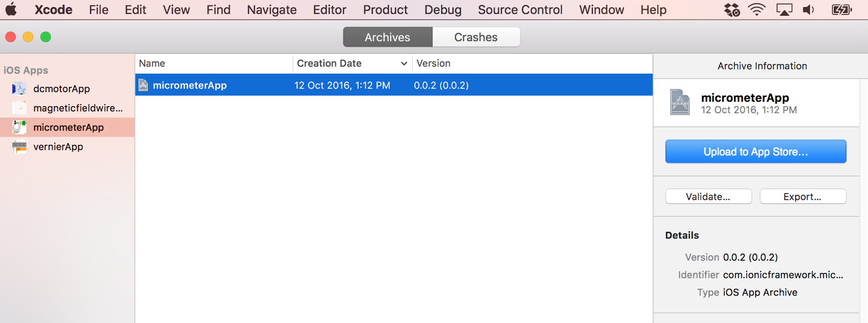
Task: Open the Wi-Fi status menu
Action: pyautogui.click(x=757, y=10)
